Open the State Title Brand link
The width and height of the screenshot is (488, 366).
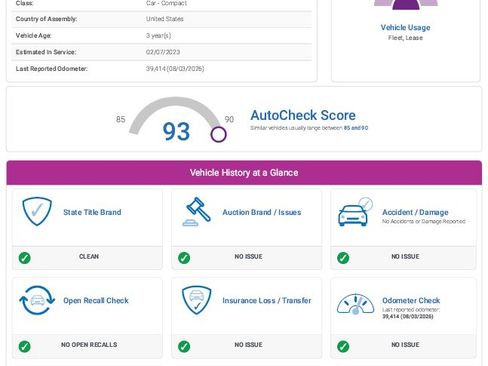click(x=92, y=212)
